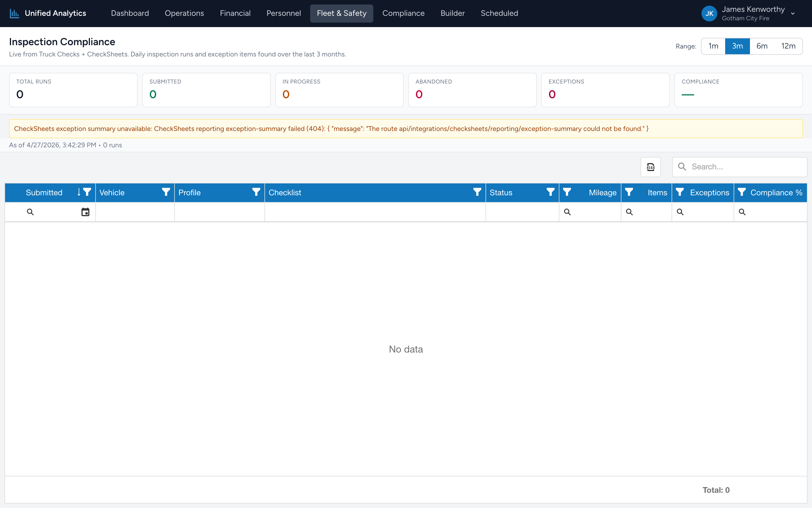Click the Compliance % filter row magnifier icon
Screen dimensions: 812x508
pos(742,212)
